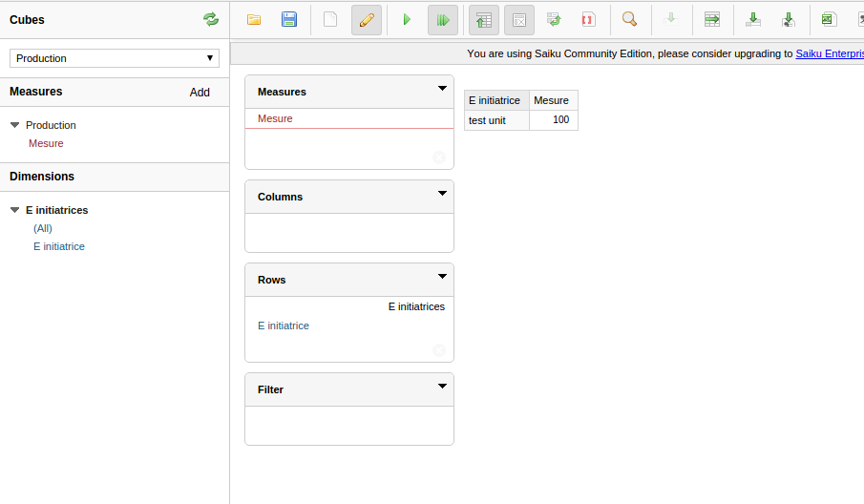The width and height of the screenshot is (864, 504).
Task: Click the Mesure column header in results
Action: click(554, 100)
